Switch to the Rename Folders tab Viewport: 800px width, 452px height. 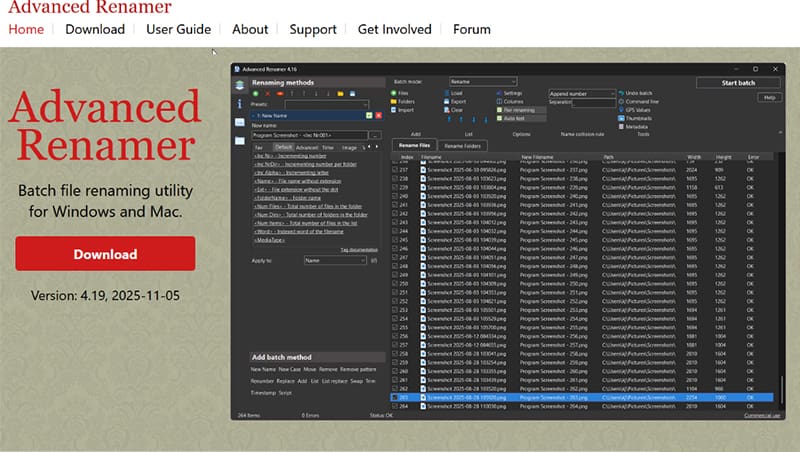coord(461,146)
